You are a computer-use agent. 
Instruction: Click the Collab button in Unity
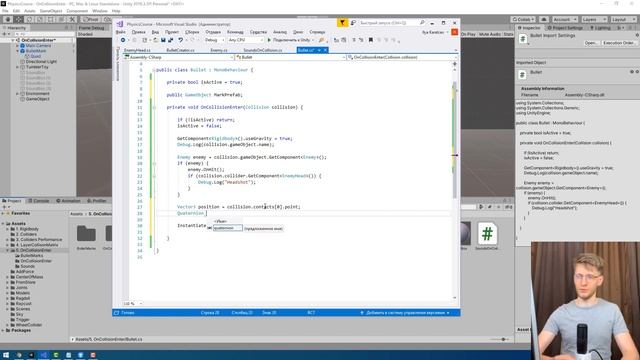523,19
